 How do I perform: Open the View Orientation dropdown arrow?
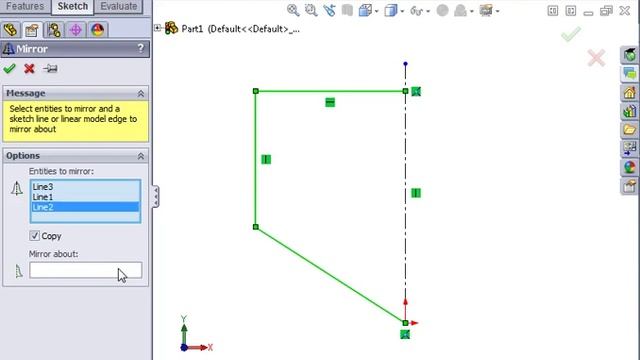377,11
